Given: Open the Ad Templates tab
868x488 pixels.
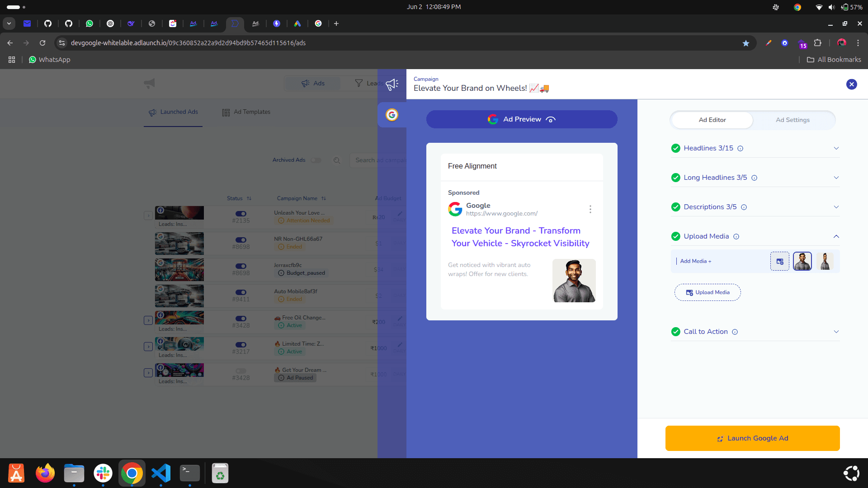Looking at the screenshot, I should tap(246, 112).
